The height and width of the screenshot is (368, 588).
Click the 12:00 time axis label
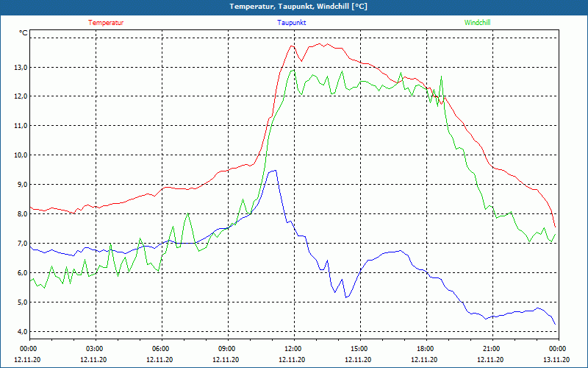(x=293, y=349)
